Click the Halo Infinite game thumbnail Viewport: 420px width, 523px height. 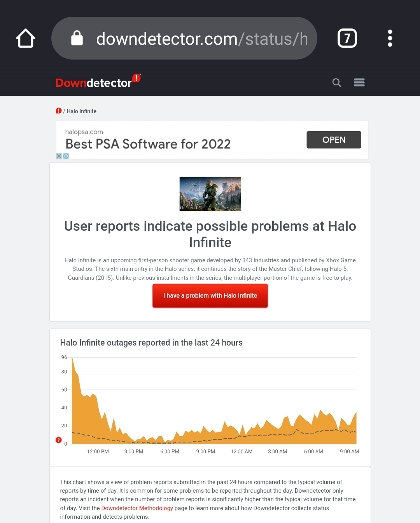click(x=210, y=194)
